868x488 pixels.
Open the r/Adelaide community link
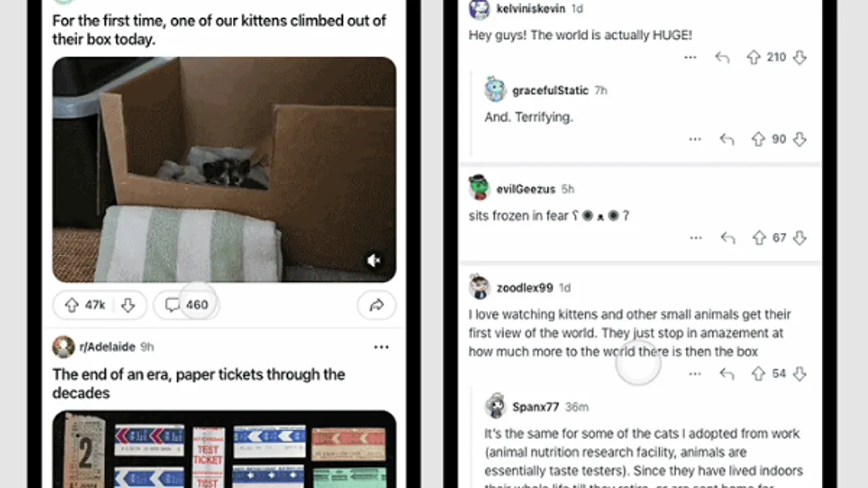click(106, 347)
